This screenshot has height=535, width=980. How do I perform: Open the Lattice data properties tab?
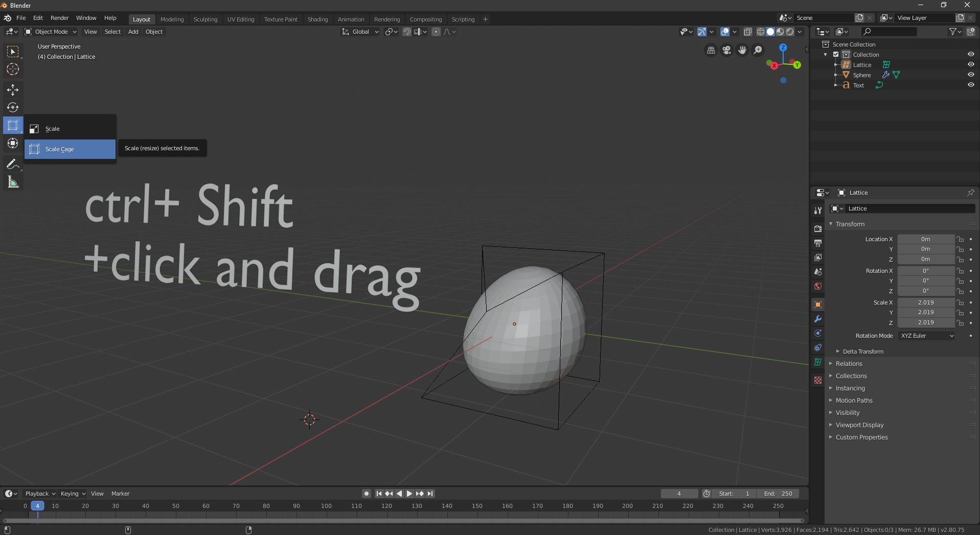pyautogui.click(x=818, y=362)
